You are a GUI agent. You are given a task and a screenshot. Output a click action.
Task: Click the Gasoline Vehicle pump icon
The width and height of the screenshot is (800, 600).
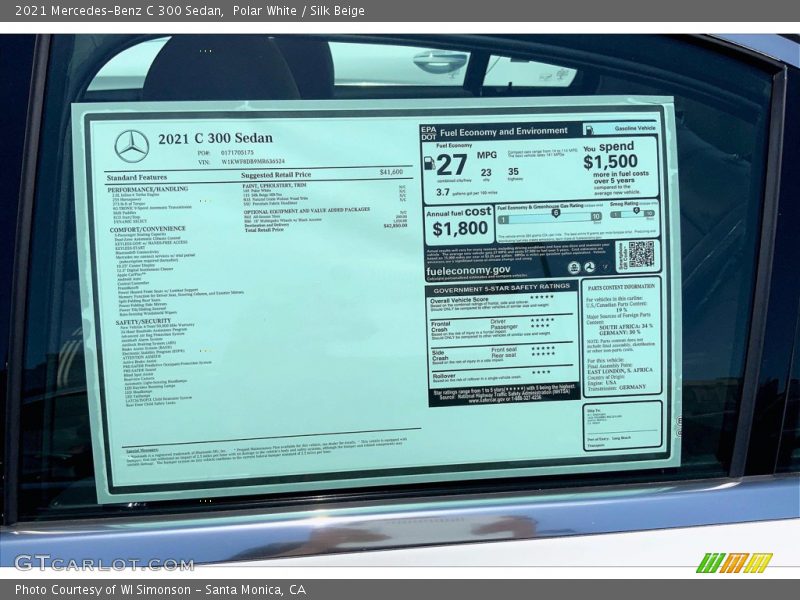[x=590, y=132]
